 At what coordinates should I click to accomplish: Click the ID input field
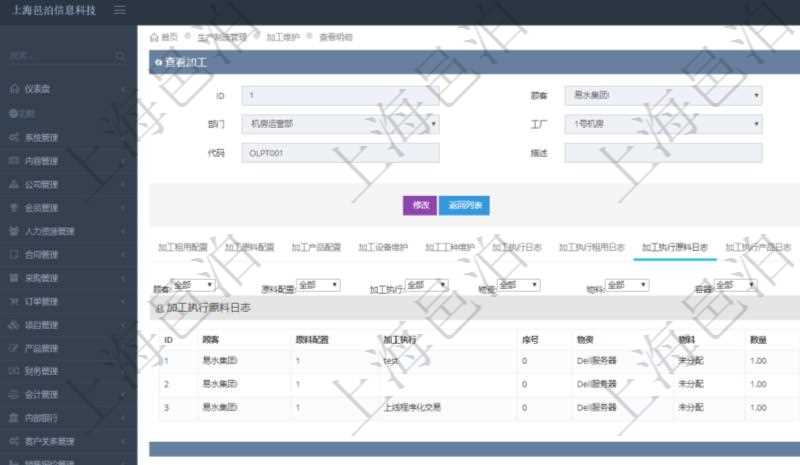pyautogui.click(x=340, y=95)
